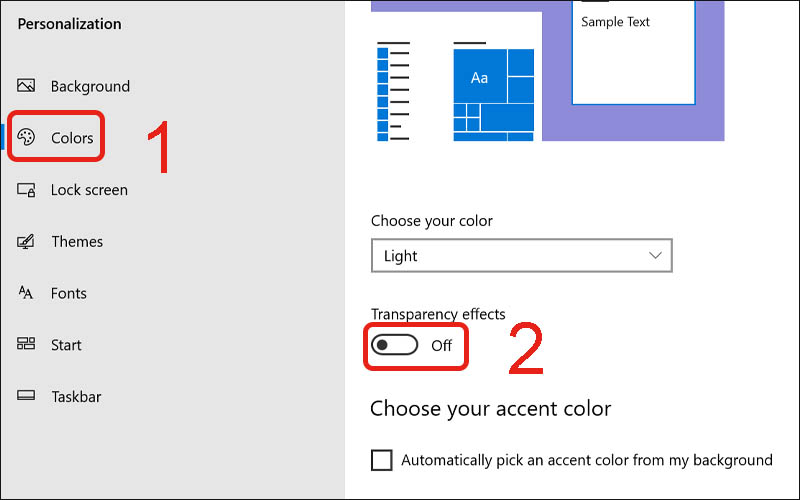Click the Fonts icon in sidebar
Screen dimensions: 800x500
pos(27,294)
